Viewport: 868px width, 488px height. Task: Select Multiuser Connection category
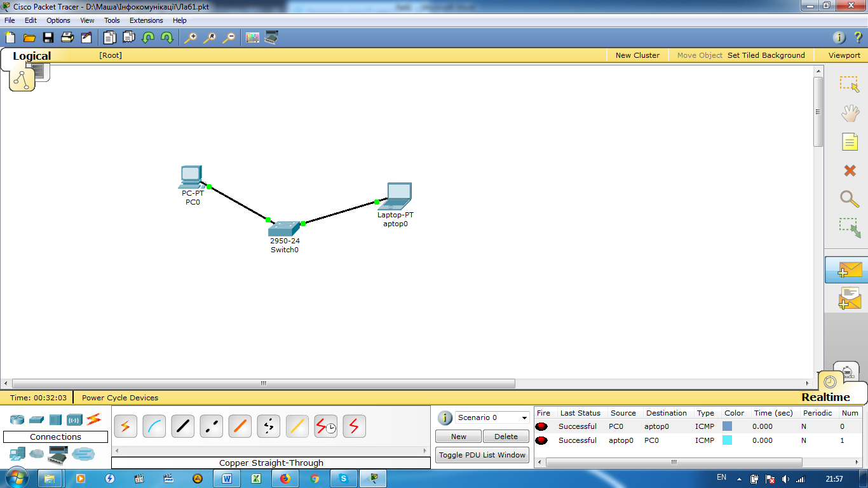point(83,454)
